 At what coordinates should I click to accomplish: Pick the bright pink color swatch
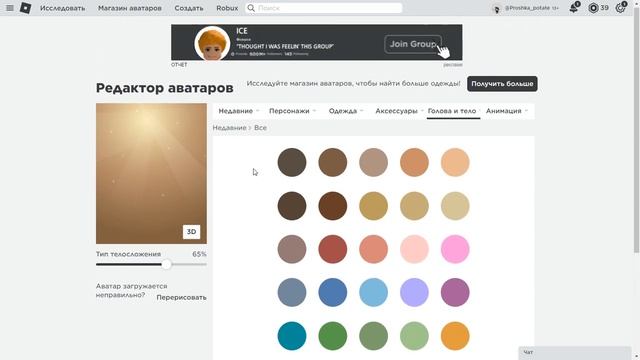click(455, 249)
